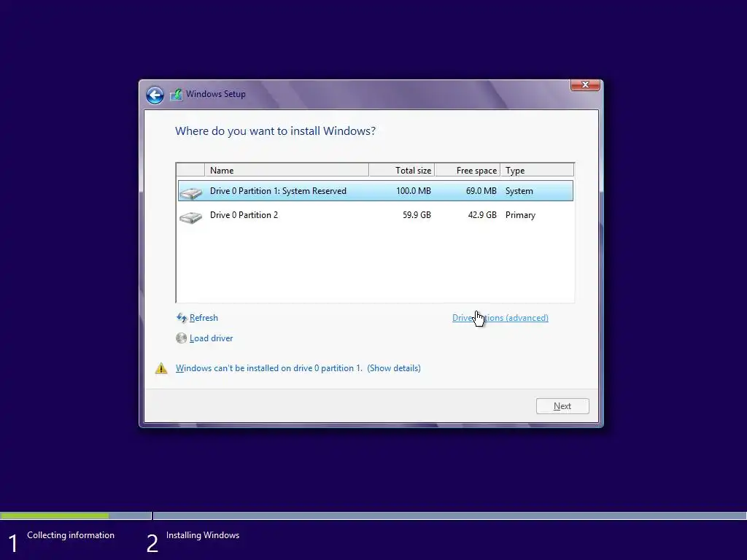
Task: Click the Windows Setup title icon
Action: [x=177, y=94]
